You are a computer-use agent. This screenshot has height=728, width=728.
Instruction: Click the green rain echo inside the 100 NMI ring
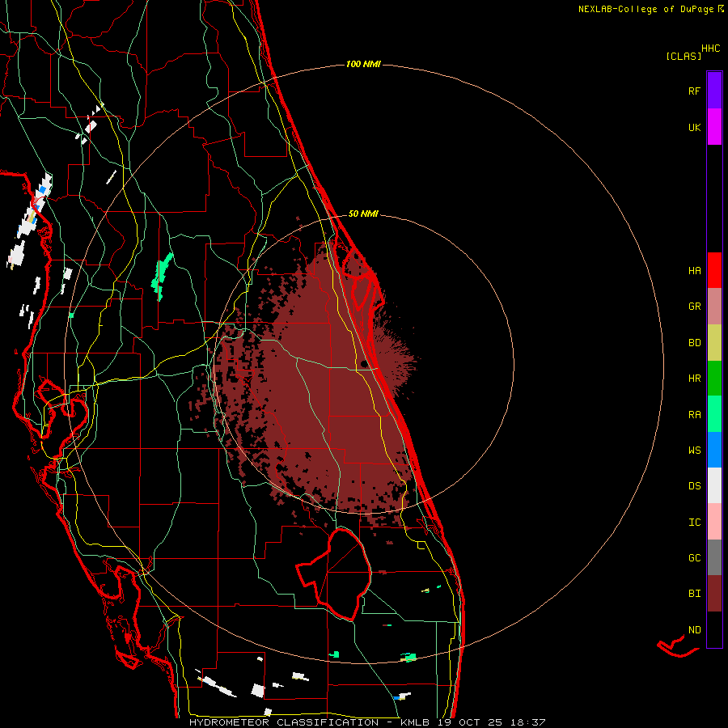[161, 277]
